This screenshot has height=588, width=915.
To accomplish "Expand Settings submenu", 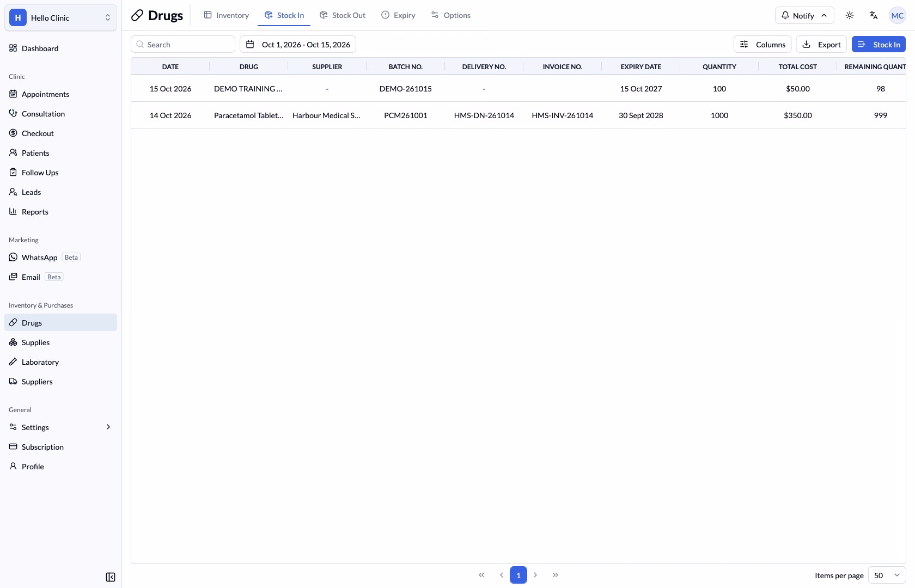I will coord(60,427).
